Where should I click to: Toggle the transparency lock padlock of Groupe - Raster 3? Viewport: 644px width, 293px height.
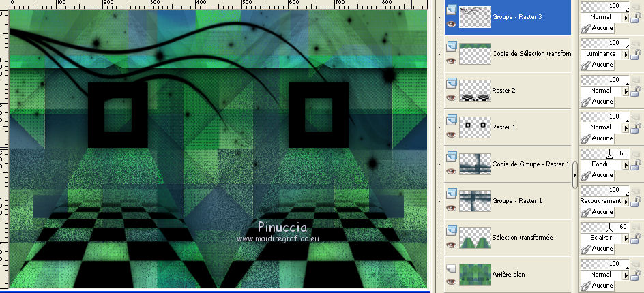(x=637, y=18)
